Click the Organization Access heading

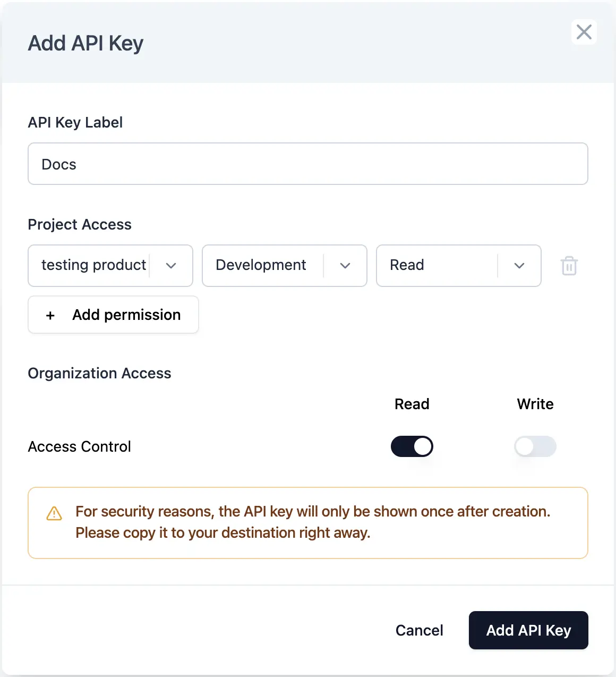pos(99,374)
